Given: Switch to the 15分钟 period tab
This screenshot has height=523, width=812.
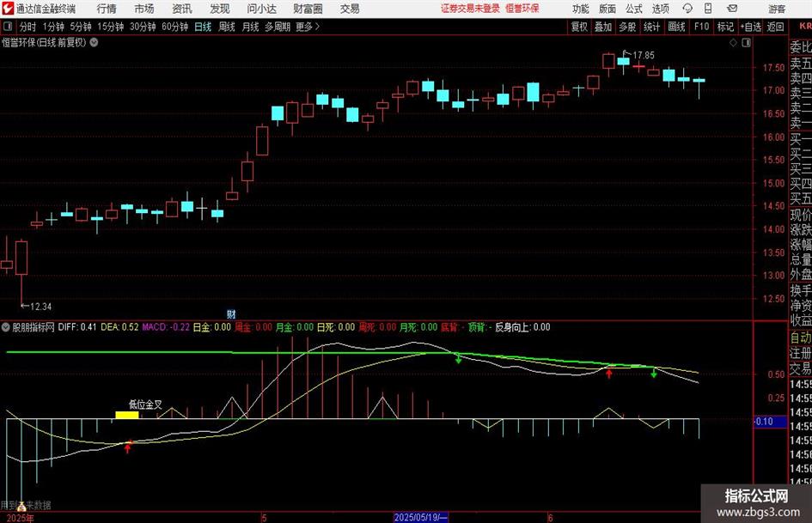Looking at the screenshot, I should (x=110, y=27).
